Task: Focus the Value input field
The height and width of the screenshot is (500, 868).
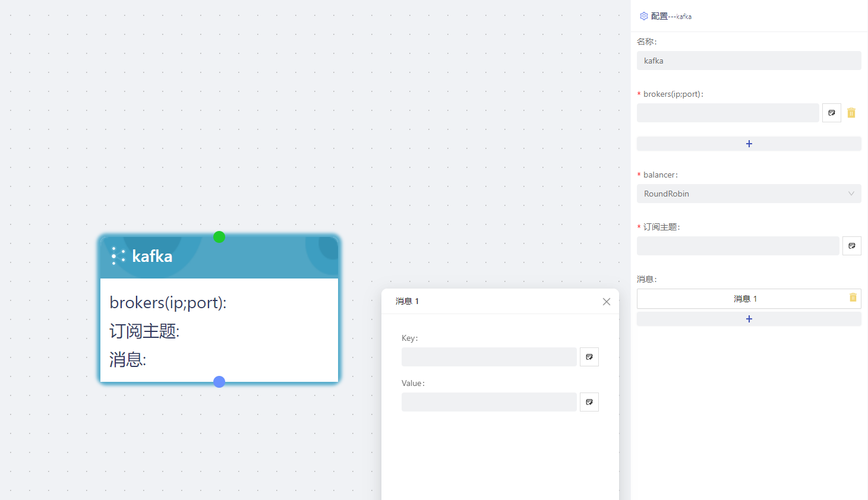Action: (489, 402)
